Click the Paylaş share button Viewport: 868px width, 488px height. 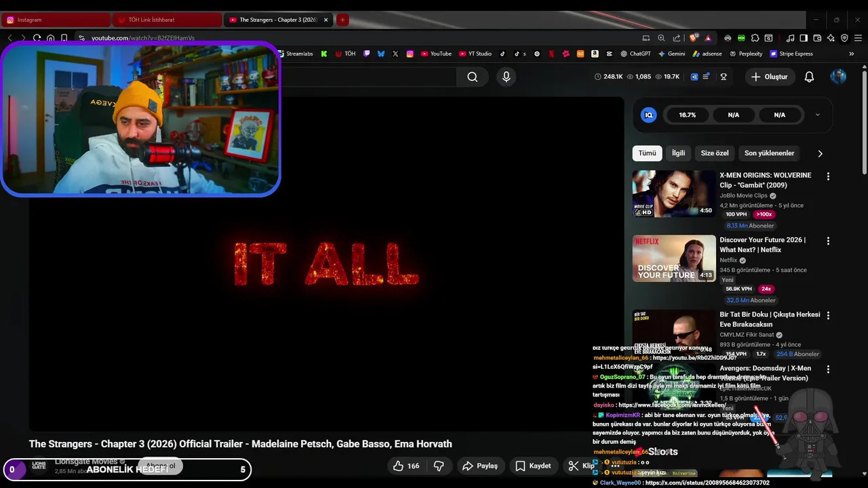(480, 466)
